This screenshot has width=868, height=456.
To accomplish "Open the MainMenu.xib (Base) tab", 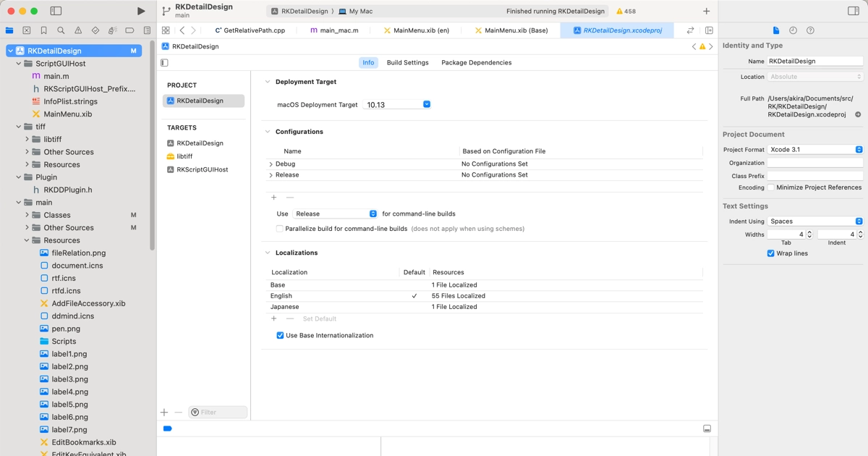I will click(511, 30).
